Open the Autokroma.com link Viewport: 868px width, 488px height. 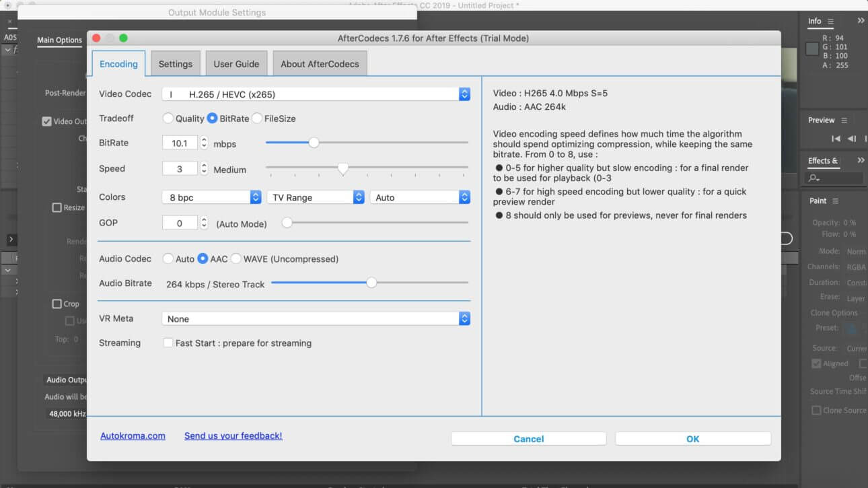point(133,436)
